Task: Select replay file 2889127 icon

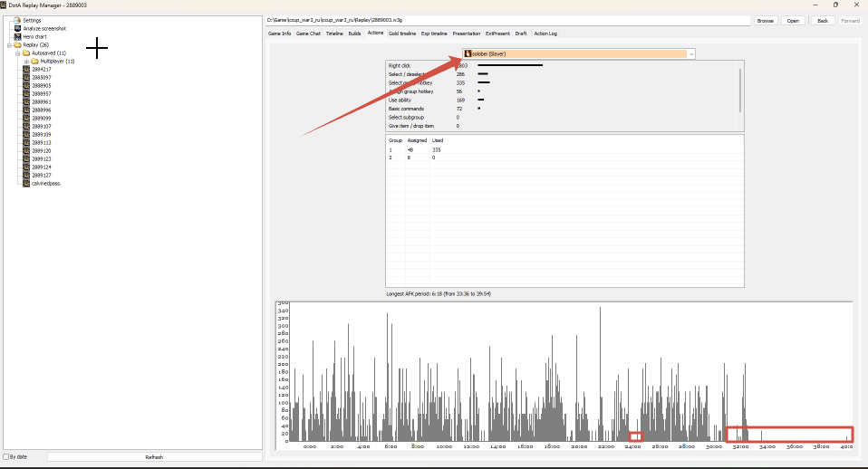Action: point(26,175)
